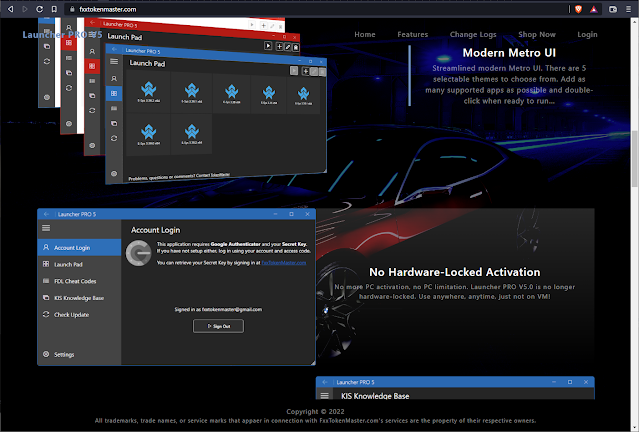Image resolution: width=639 pixels, height=432 pixels.
Task: Click pencil edit button in red Launch Pad window toolbar
Action: (x=288, y=47)
